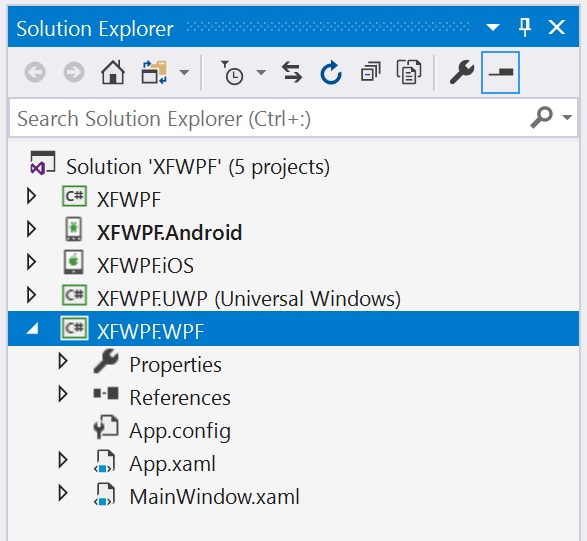Select the MainWindow.xaml file
Screen dimensions: 587x541
215,497
